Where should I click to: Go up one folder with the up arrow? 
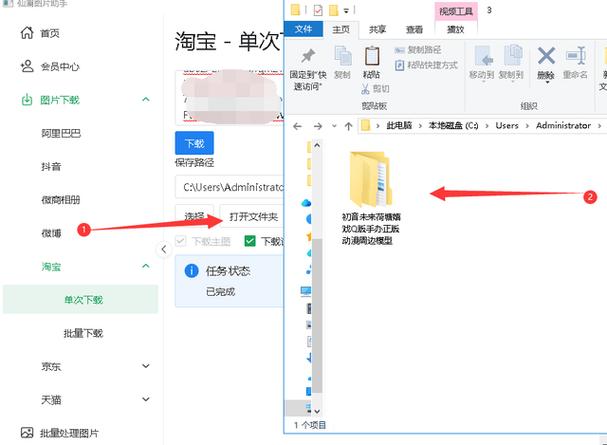(348, 126)
